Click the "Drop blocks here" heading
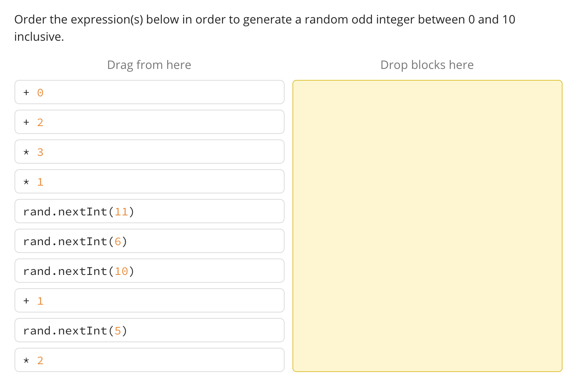Viewport: 579px width, 392px height. [427, 65]
